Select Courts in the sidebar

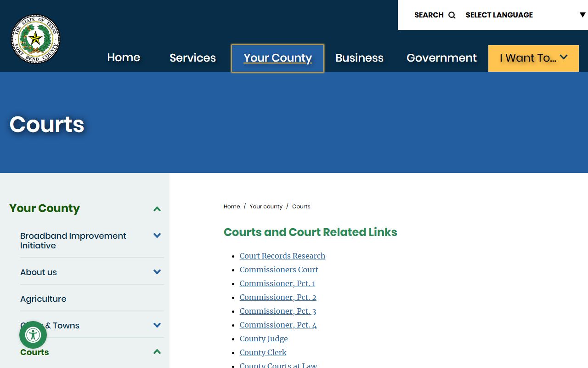[x=34, y=352]
